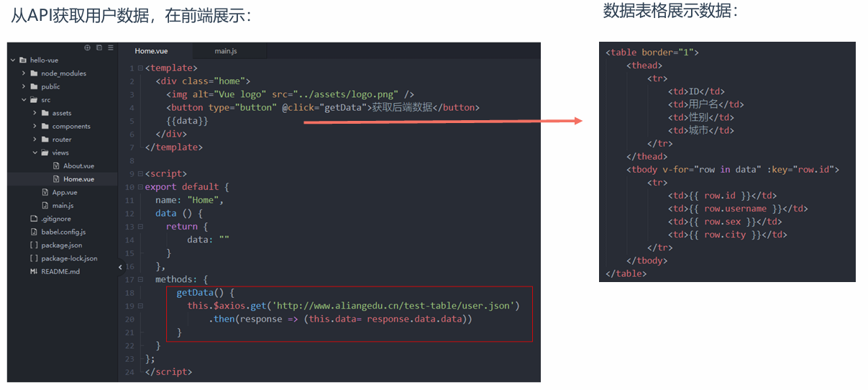Click the JS file icon beside main.js
The width and height of the screenshot is (868, 390).
(x=45, y=205)
